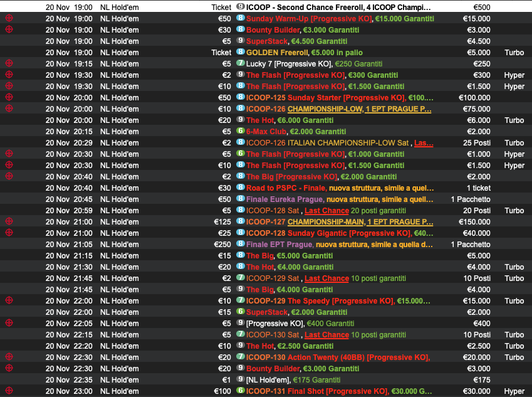532x397 pixels.
Task: Click the target icon for ICOOP-131 Final Shot
Action: point(9,391)
